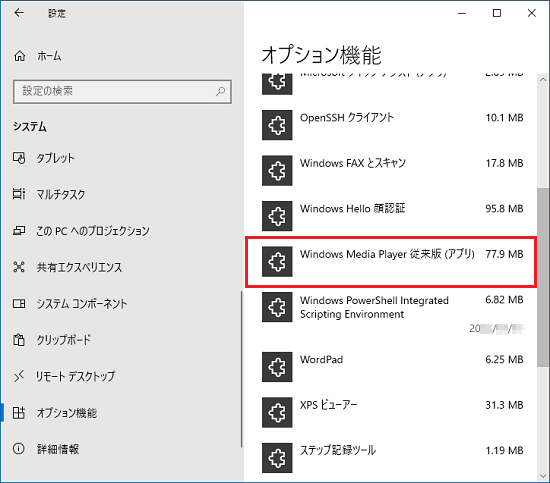This screenshot has width=550, height=483.
Task: Click the マルチタスク sidebar icon
Action: 19,194
